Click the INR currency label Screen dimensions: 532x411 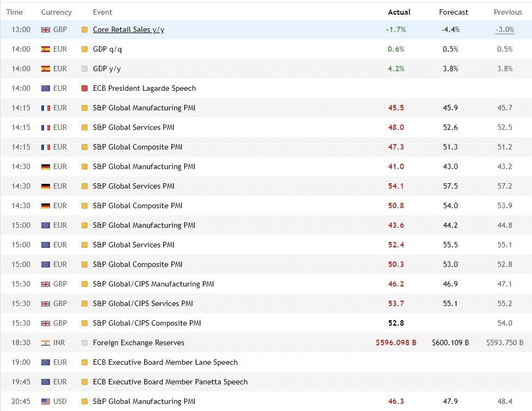(x=59, y=343)
